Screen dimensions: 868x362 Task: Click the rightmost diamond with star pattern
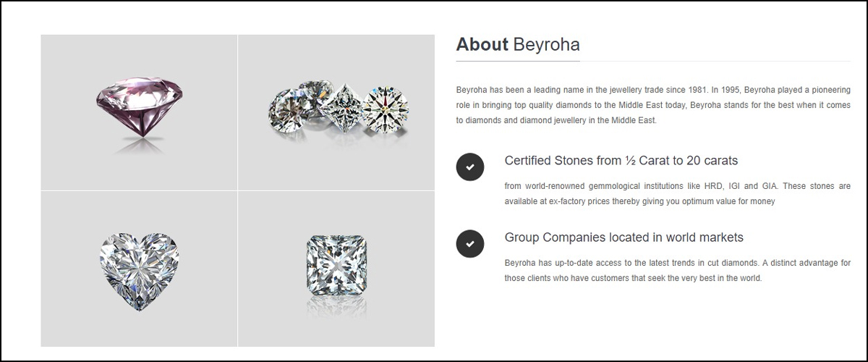[386, 110]
